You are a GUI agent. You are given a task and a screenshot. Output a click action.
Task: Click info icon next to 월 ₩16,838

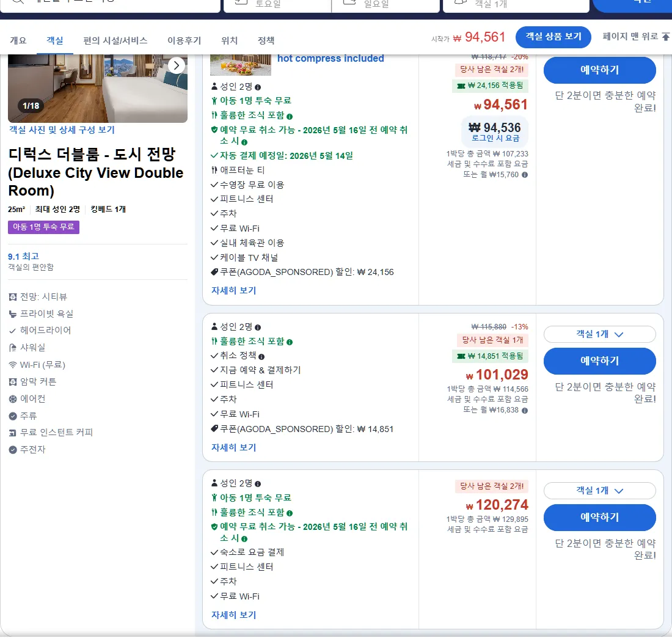point(525,410)
